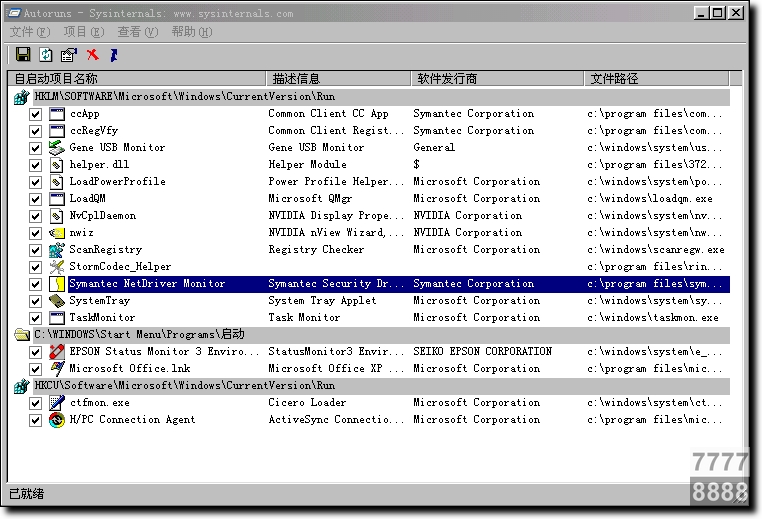The image size is (762, 519).
Task: Select the ccRegVfy entry name
Action: click(94, 131)
